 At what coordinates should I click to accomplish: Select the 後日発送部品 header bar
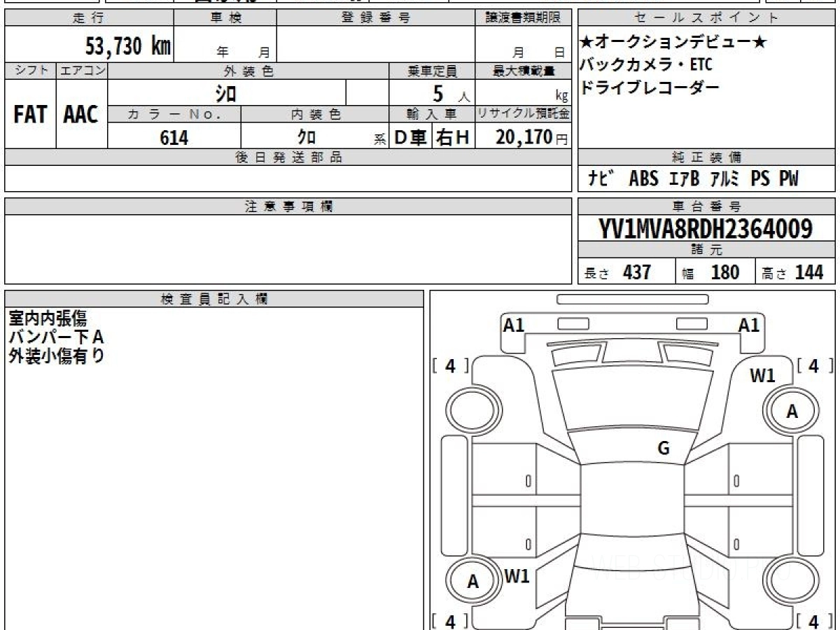point(288,157)
